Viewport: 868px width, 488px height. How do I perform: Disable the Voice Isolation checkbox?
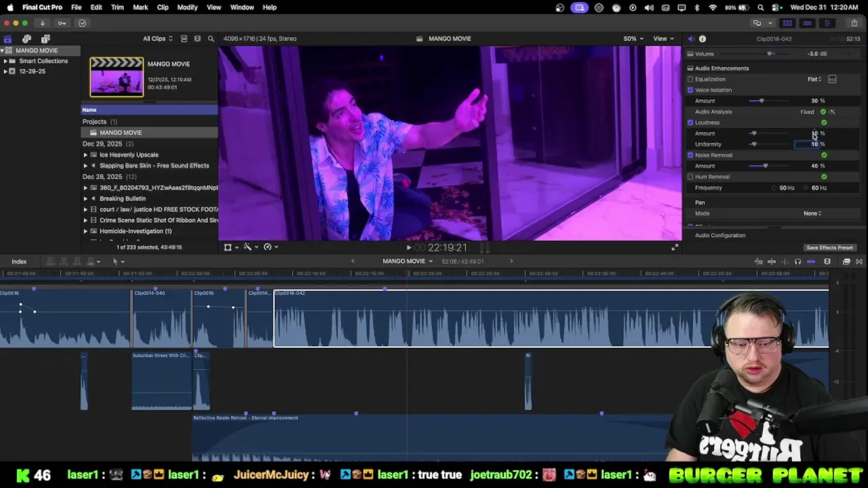690,90
